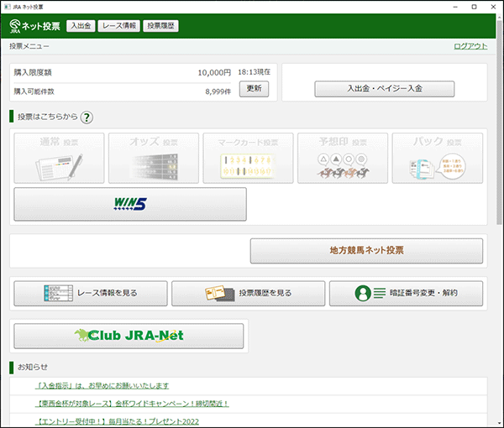Click the JRA window title bar icon
Image resolution: width=504 pixels, height=428 pixels.
point(7,7)
